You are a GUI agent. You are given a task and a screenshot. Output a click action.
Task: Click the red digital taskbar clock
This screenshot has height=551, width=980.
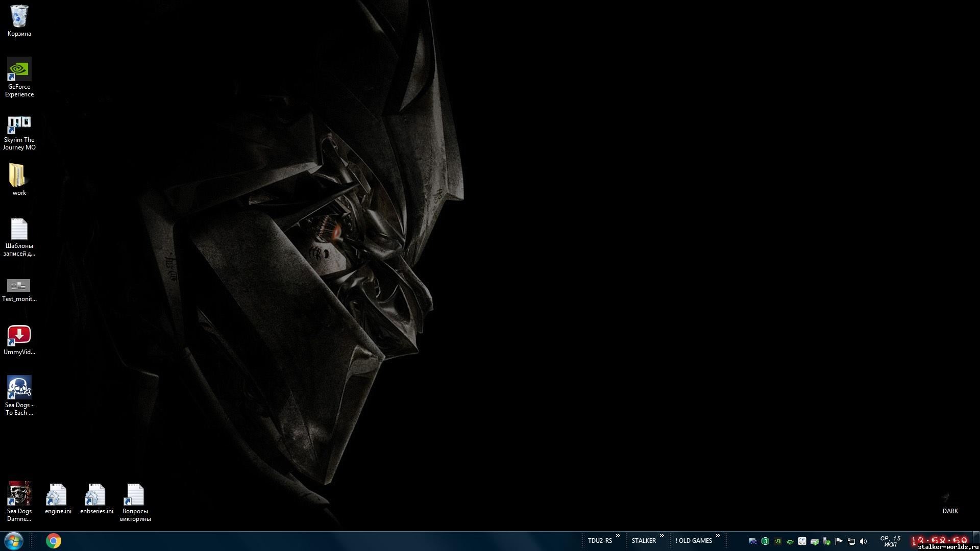[x=940, y=540]
